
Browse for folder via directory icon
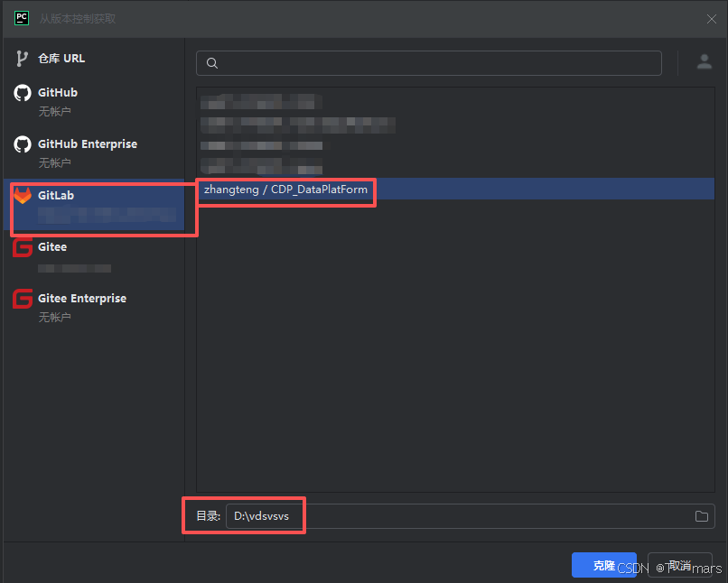click(x=702, y=516)
